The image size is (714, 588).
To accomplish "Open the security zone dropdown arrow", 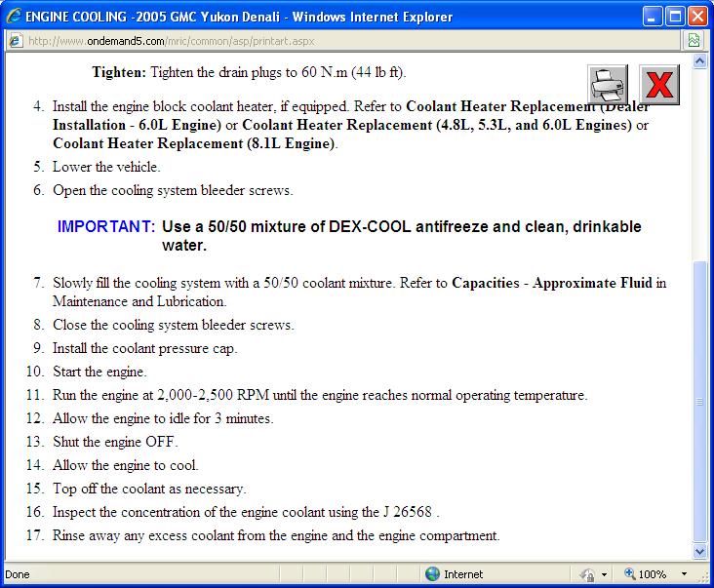I will click(x=604, y=574).
